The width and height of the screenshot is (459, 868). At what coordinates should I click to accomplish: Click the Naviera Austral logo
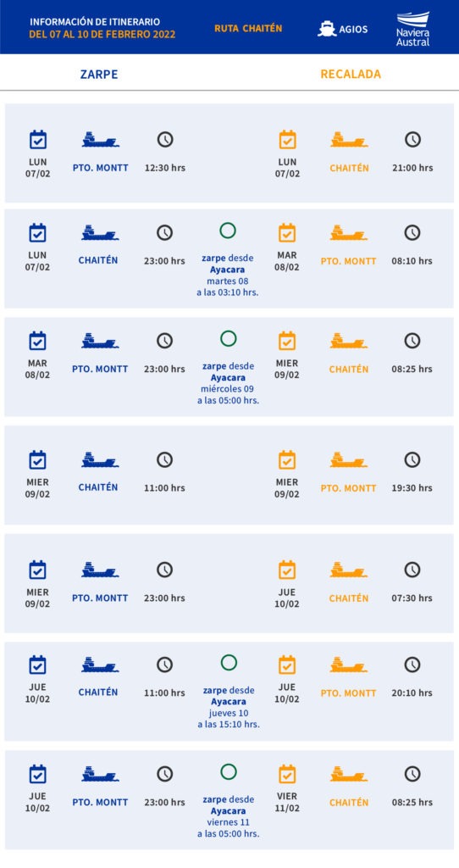click(412, 28)
